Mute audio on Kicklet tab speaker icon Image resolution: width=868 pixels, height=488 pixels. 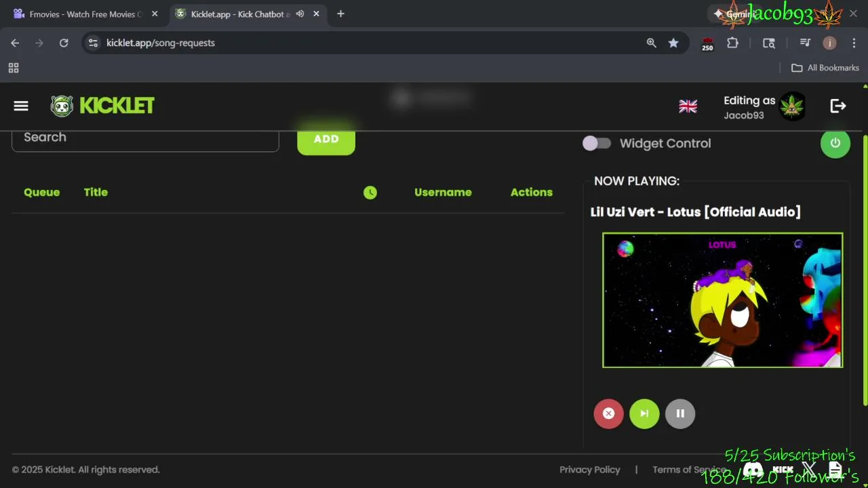click(300, 14)
